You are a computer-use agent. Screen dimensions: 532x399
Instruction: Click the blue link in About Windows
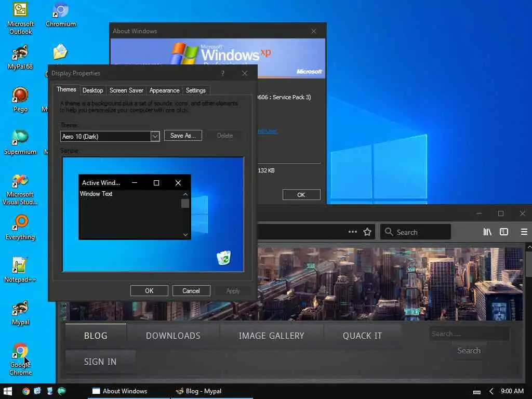[x=268, y=131]
